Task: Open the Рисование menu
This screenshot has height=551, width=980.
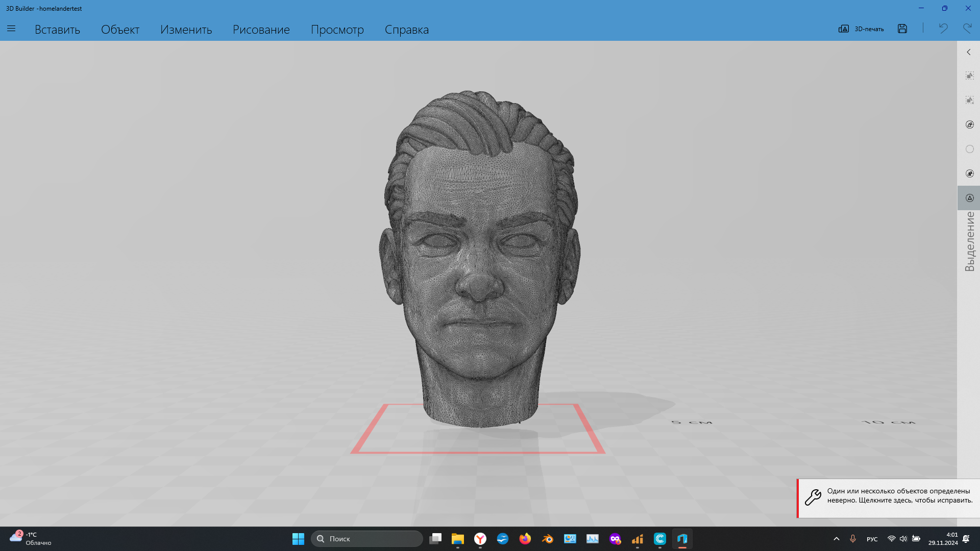Action: (261, 30)
